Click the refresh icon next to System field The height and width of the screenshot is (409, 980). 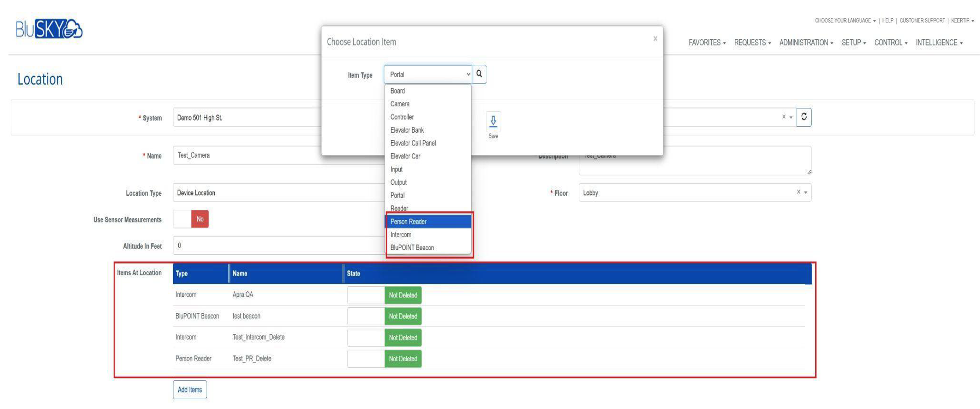(x=804, y=117)
